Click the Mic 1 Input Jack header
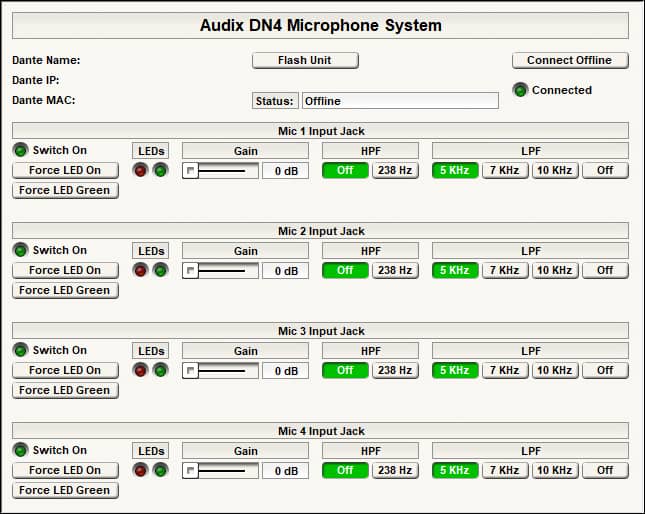645x514 pixels. pyautogui.click(x=320, y=131)
